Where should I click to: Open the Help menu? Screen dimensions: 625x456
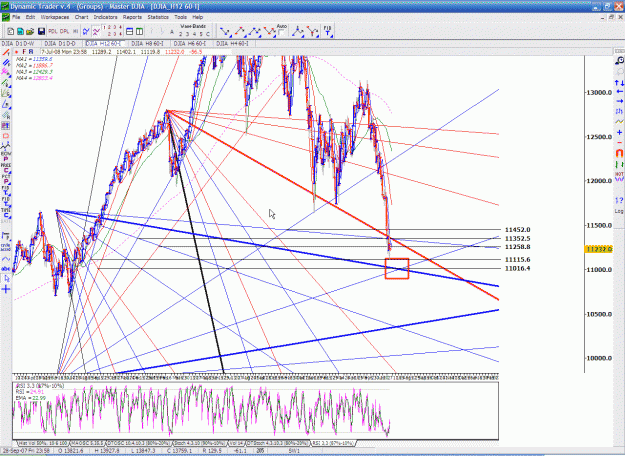(x=198, y=17)
